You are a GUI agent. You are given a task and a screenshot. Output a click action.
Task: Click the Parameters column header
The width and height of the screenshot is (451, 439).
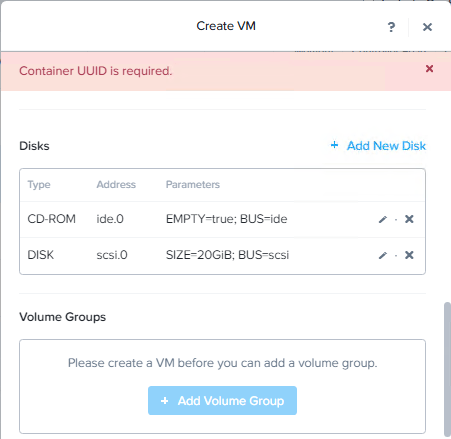193,184
